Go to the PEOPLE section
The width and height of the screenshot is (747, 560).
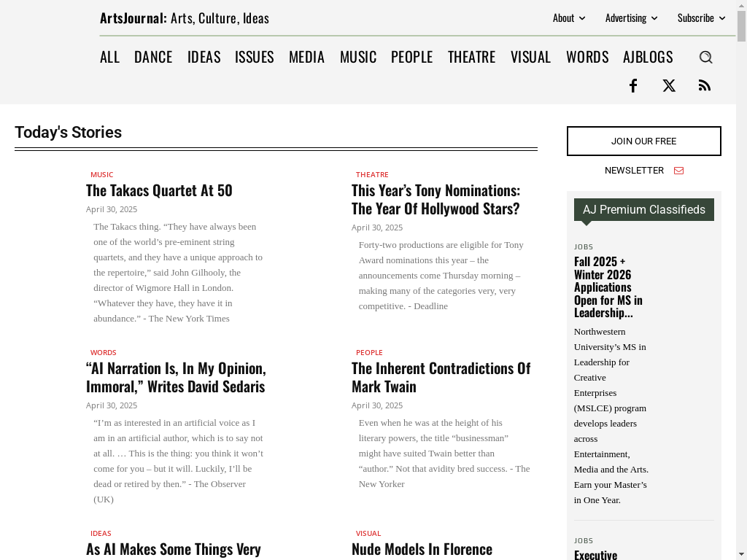(x=412, y=57)
